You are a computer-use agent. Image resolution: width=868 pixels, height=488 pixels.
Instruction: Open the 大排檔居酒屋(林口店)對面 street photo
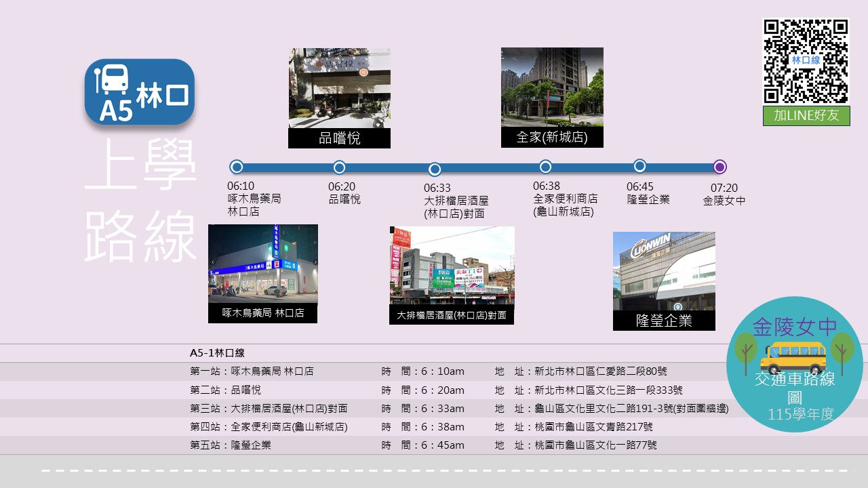[452, 266]
